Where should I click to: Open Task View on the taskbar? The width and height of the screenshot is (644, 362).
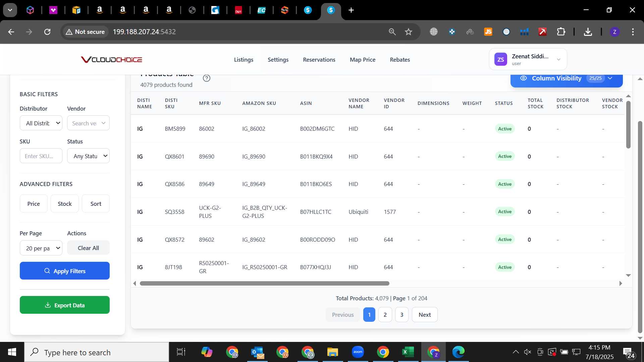point(181,352)
